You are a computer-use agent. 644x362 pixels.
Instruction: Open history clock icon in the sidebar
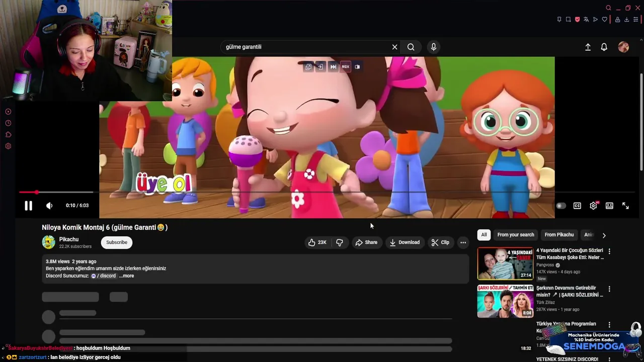8,123
